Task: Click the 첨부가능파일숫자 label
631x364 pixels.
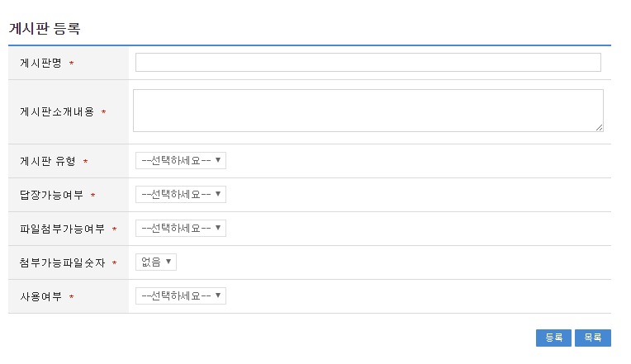Action: 62,262
